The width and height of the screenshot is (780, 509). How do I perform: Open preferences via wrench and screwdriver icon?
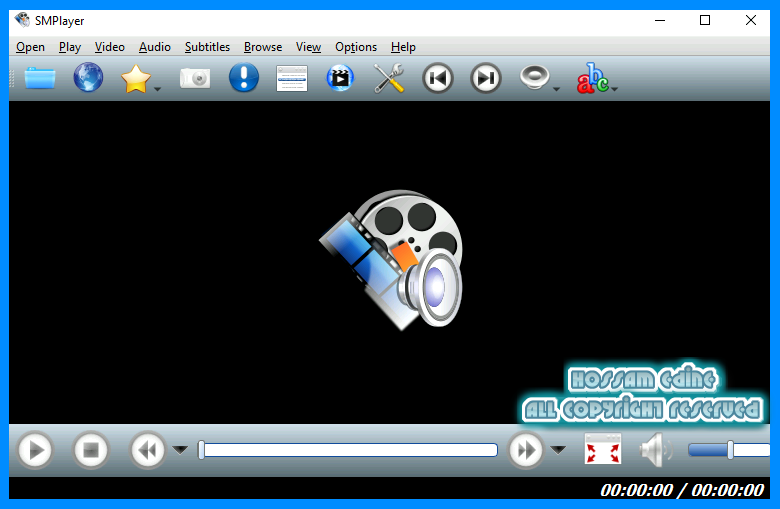(x=389, y=78)
